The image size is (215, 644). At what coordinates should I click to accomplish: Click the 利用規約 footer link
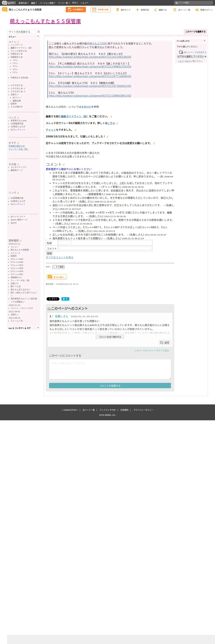point(124,410)
